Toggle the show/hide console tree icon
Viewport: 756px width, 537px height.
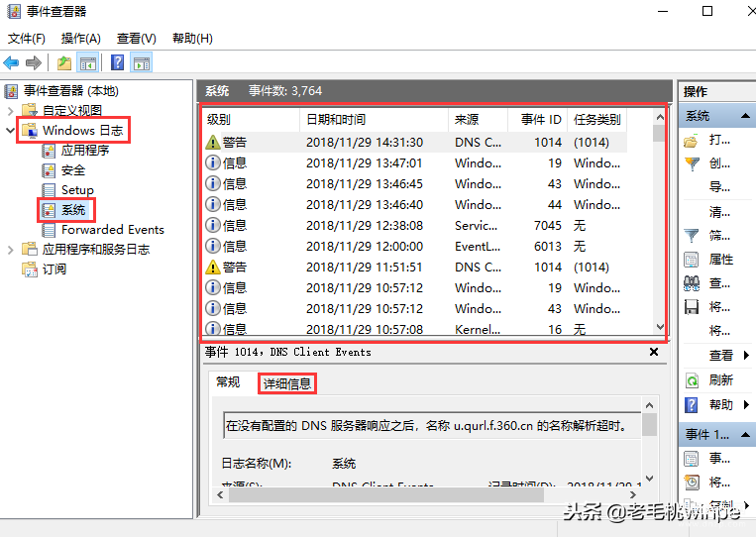[88, 62]
